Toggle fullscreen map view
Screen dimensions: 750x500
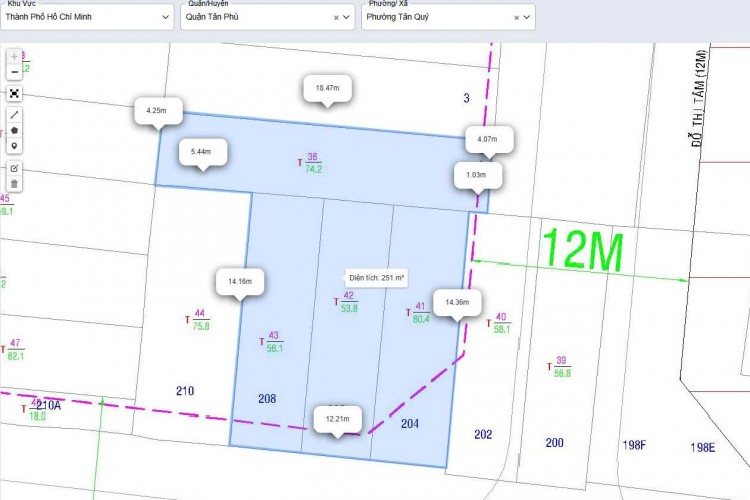[14, 93]
